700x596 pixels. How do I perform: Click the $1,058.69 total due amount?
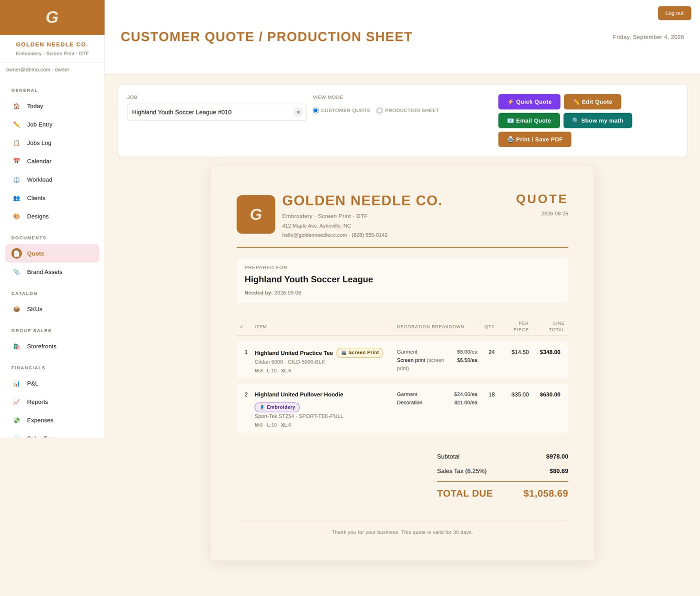[x=545, y=494]
